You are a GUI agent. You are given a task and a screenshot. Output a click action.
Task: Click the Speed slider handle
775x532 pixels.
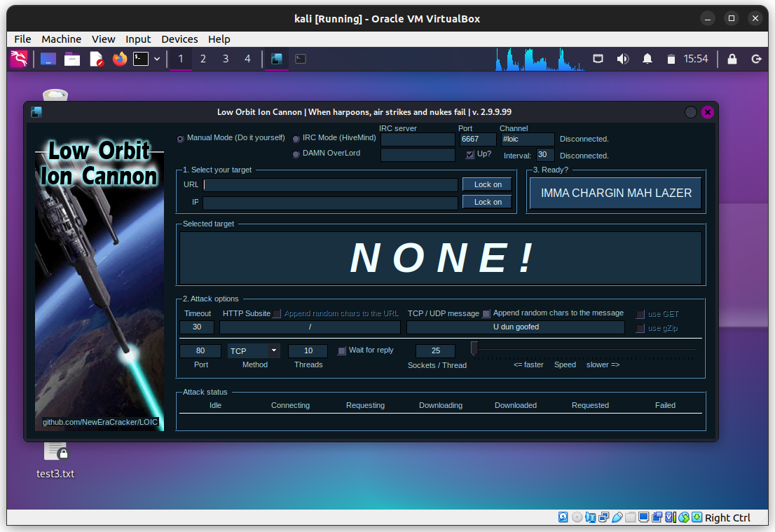(x=474, y=348)
